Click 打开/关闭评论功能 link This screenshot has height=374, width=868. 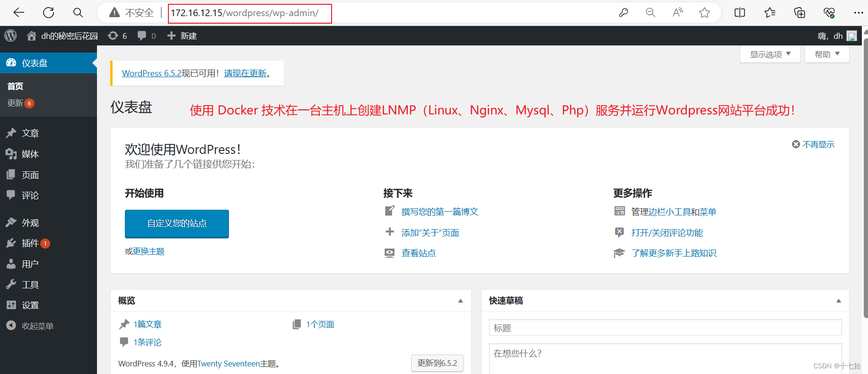point(667,232)
